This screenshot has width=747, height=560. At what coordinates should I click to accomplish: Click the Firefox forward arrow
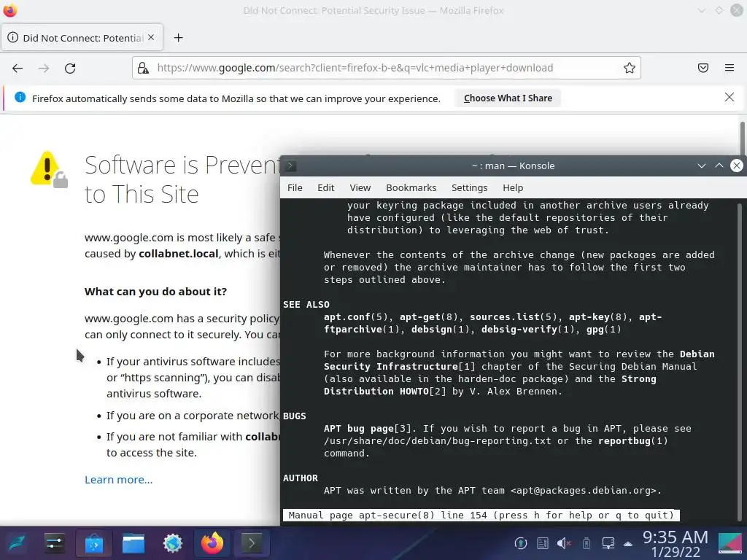point(44,68)
